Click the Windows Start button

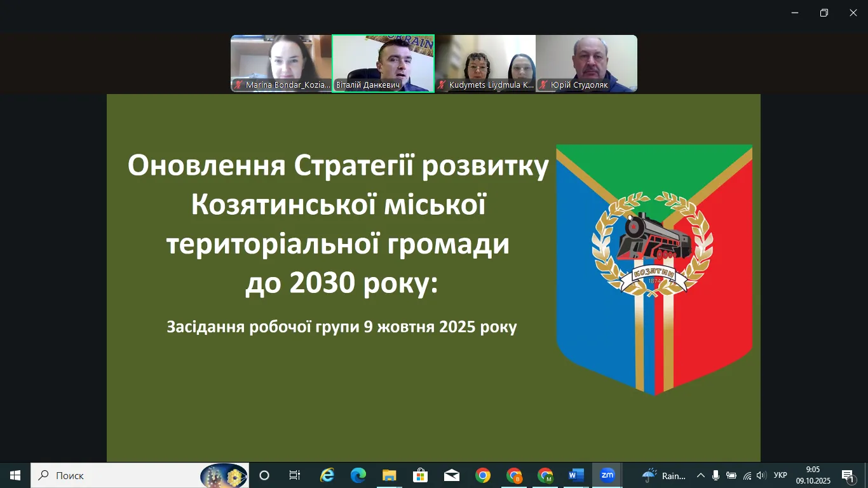pyautogui.click(x=15, y=475)
